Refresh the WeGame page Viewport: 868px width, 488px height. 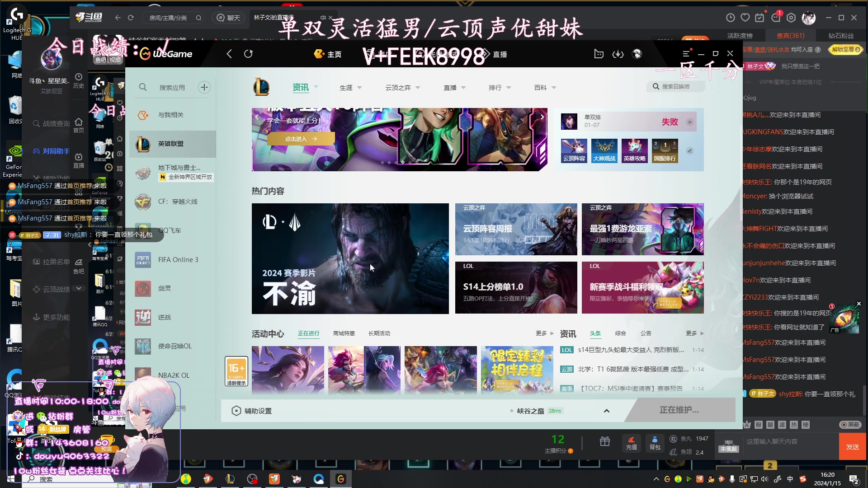[x=248, y=54]
